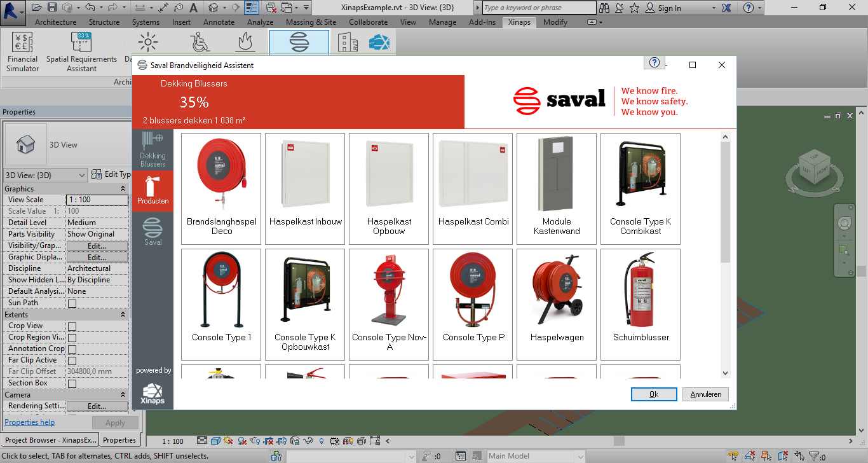Viewport: 868px width, 463px height.
Task: Open the Saval sidebar section
Action: tap(153, 231)
